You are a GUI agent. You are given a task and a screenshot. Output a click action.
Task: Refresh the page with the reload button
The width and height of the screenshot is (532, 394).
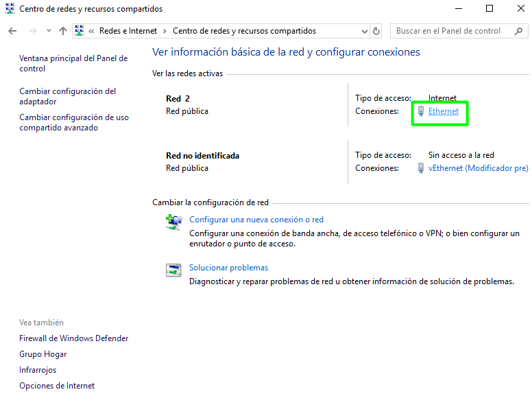[376, 31]
